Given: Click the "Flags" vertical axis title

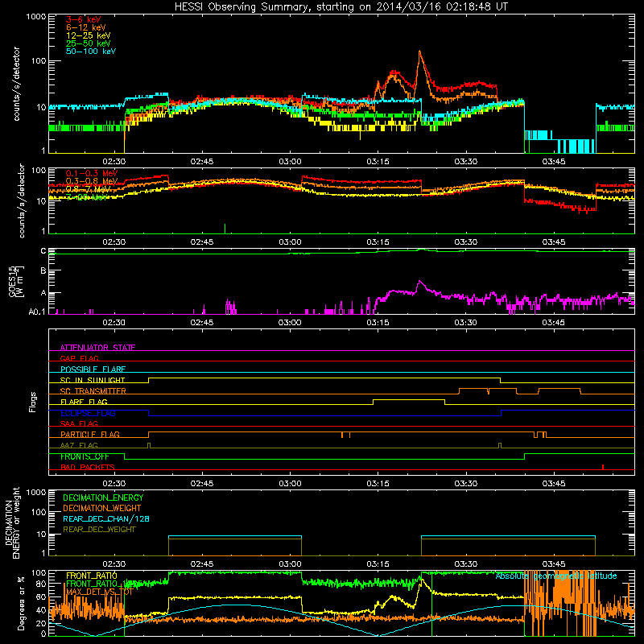Looking at the screenshot, I should (32, 402).
